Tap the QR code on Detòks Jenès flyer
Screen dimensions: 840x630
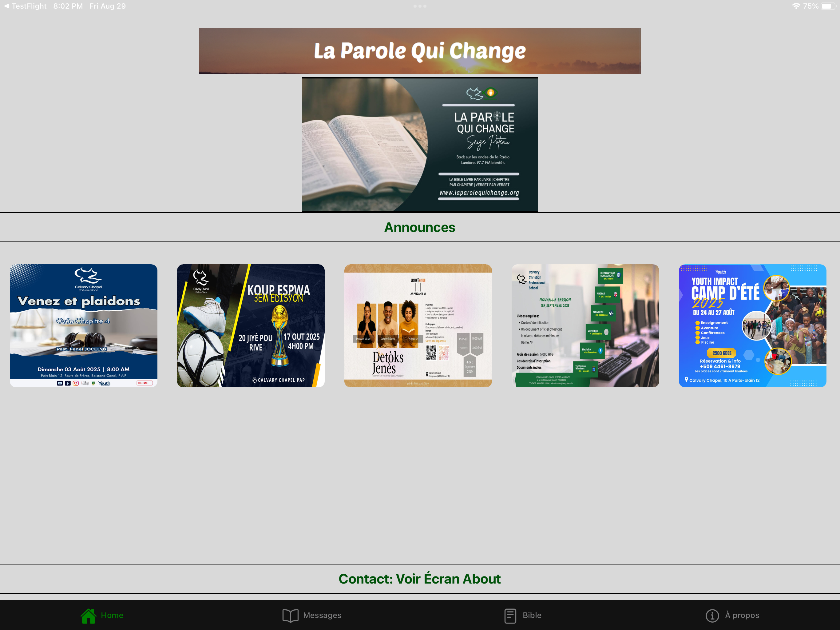coord(431,352)
